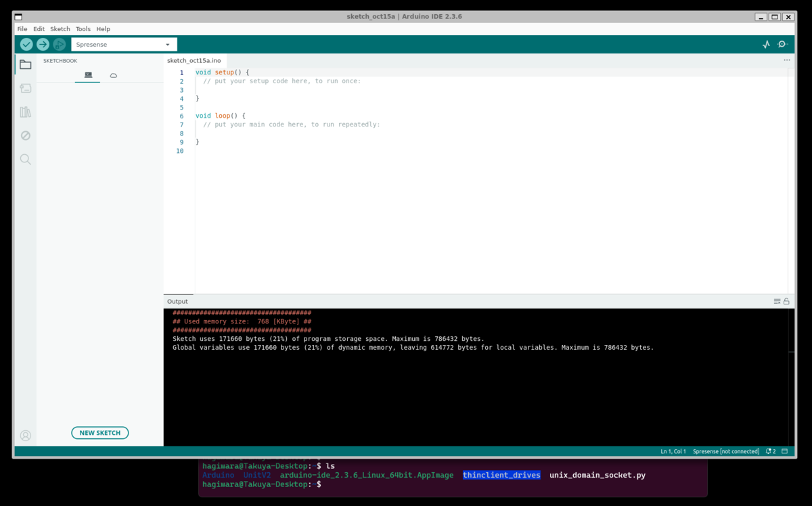Start the debugger from the toolbar
Image resolution: width=812 pixels, height=506 pixels.
(58, 44)
